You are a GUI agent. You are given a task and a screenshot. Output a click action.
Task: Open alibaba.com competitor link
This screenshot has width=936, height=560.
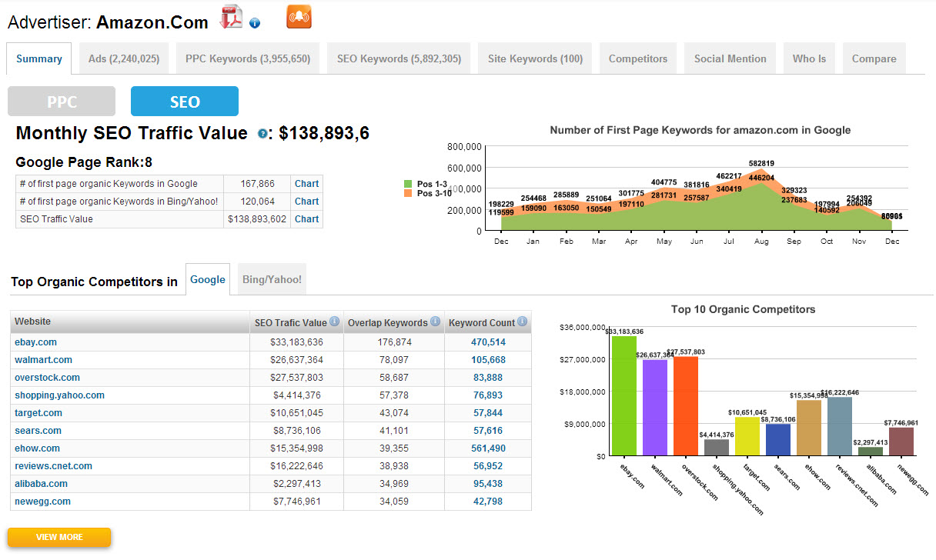click(41, 484)
